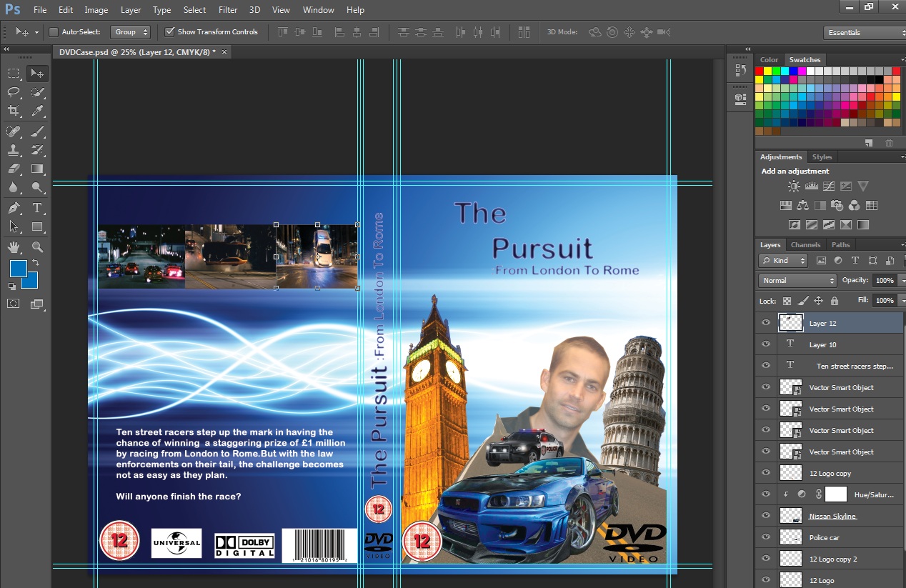The height and width of the screenshot is (588, 906).
Task: Select the Horizontal Type tool
Action: 37,208
